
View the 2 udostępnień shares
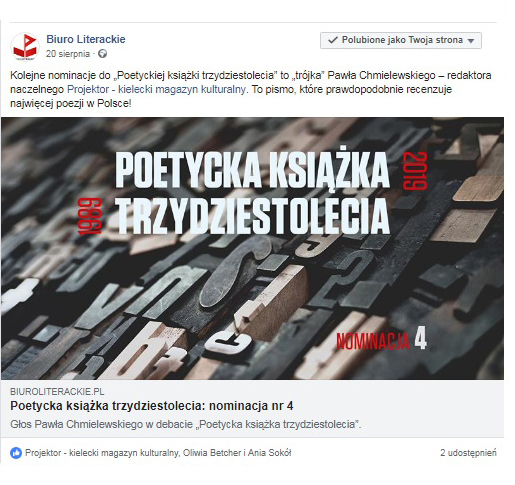coord(468,453)
